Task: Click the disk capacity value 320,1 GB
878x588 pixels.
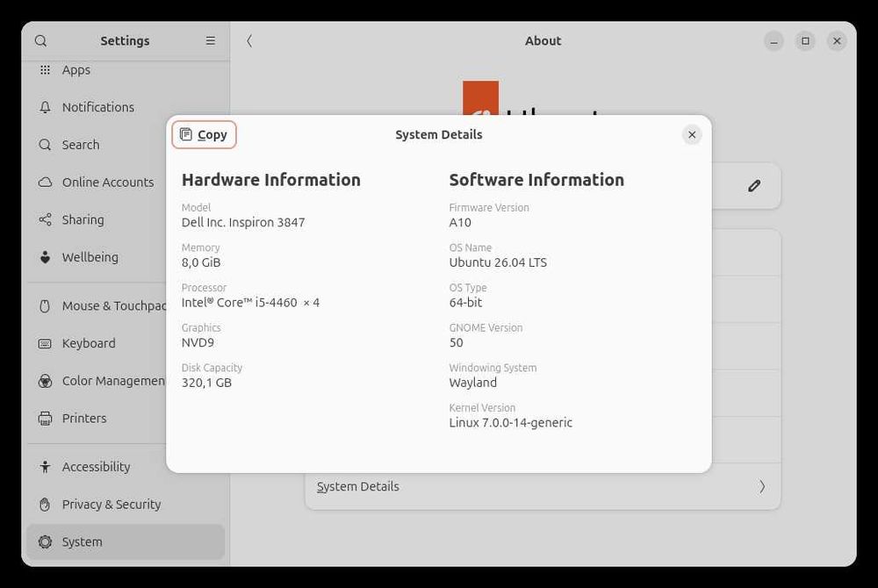Action: (x=206, y=383)
